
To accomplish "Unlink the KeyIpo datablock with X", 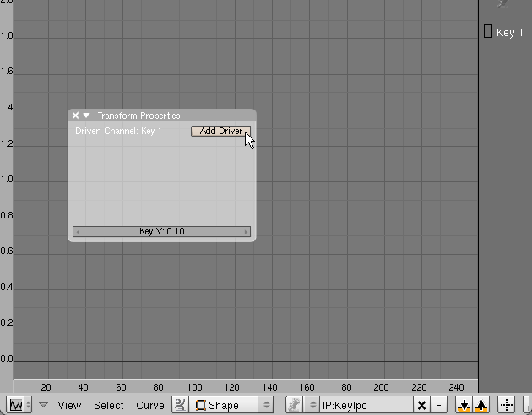I will [x=421, y=405].
